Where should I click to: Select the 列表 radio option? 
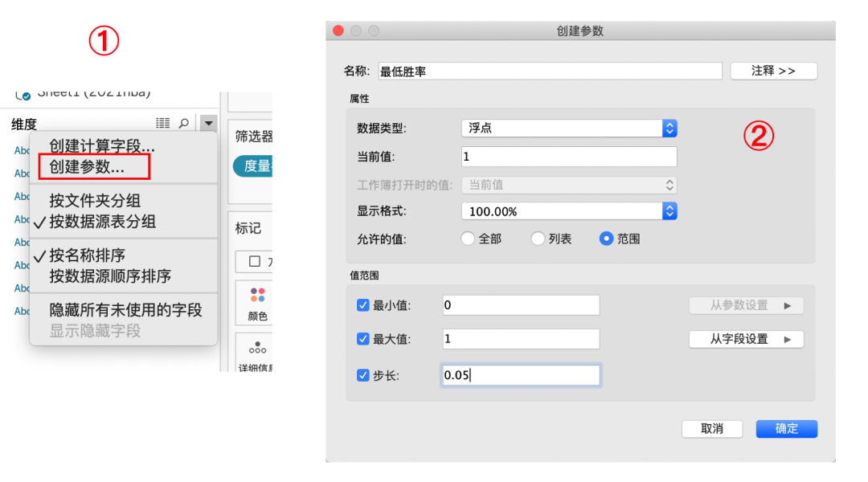538,239
